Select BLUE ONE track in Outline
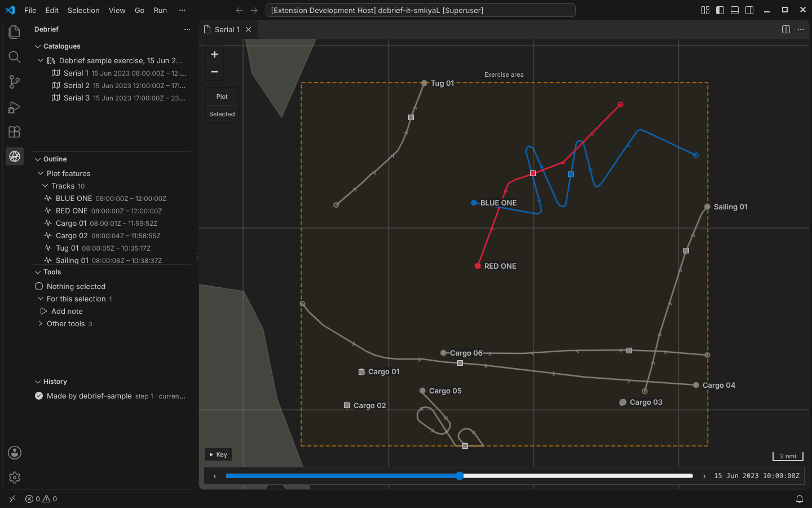Viewport: 812px width, 508px height. (x=112, y=198)
